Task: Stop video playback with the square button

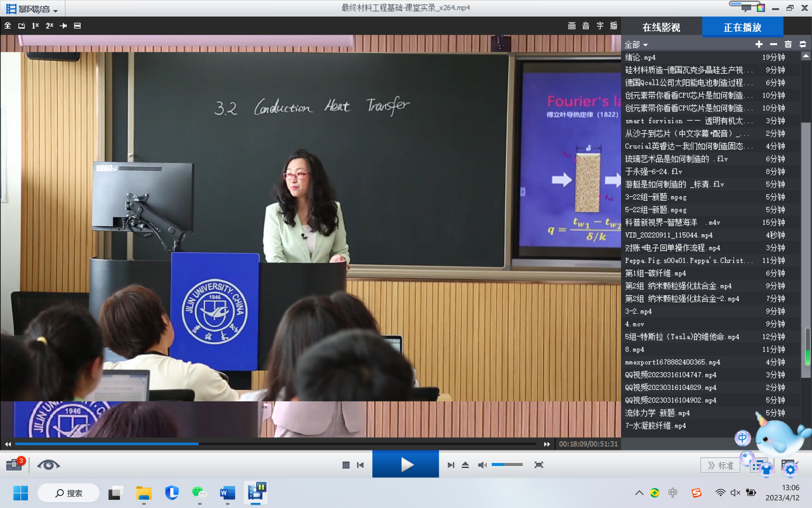Action: point(346,465)
